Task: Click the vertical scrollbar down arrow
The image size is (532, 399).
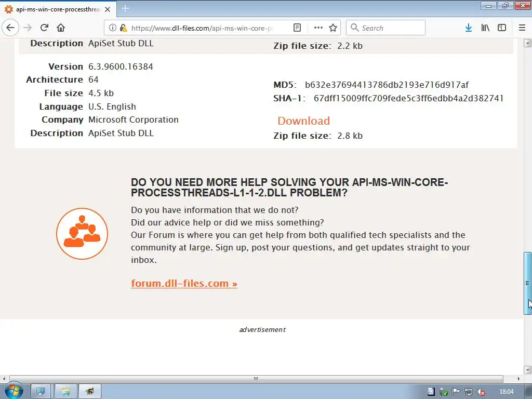Action: [527, 370]
